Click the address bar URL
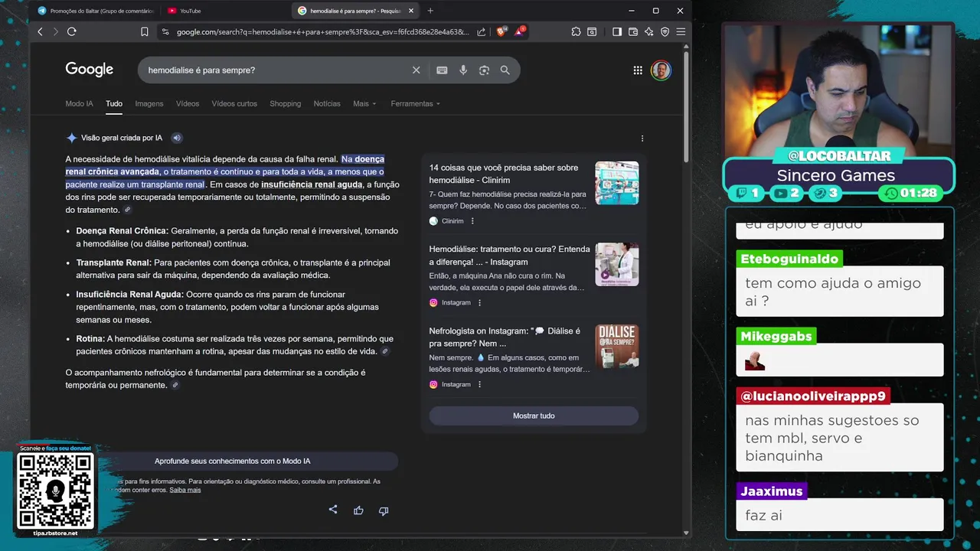Screen dimensions: 980x551 [x=322, y=32]
